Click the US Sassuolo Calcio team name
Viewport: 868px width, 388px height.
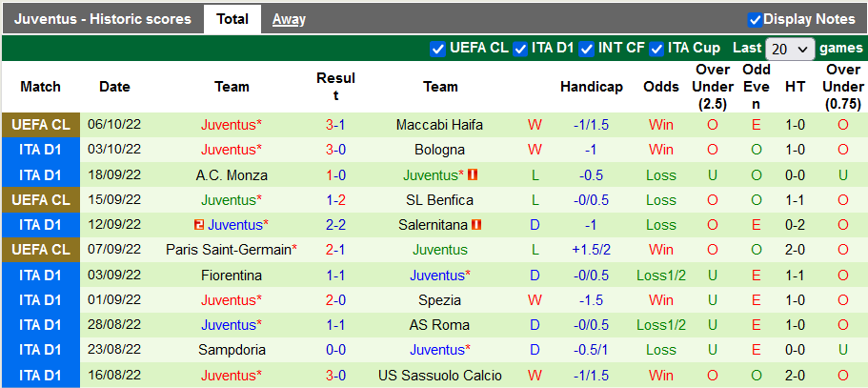click(x=440, y=375)
